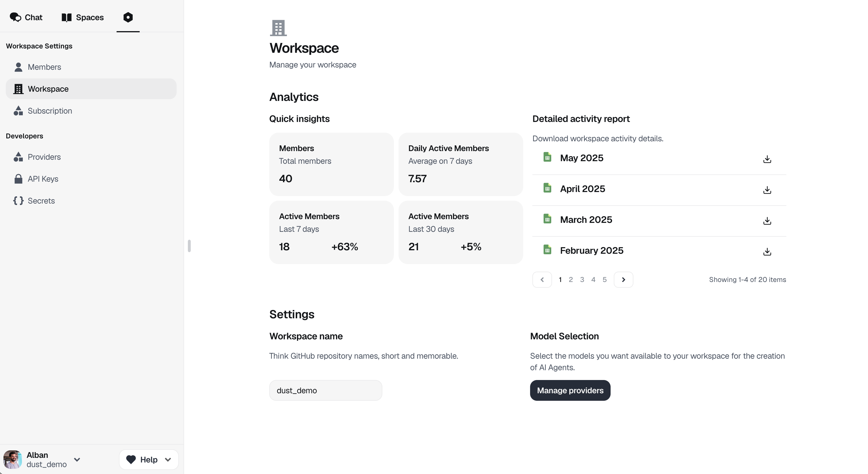
Task: Open Secrets page
Action: pos(91,201)
